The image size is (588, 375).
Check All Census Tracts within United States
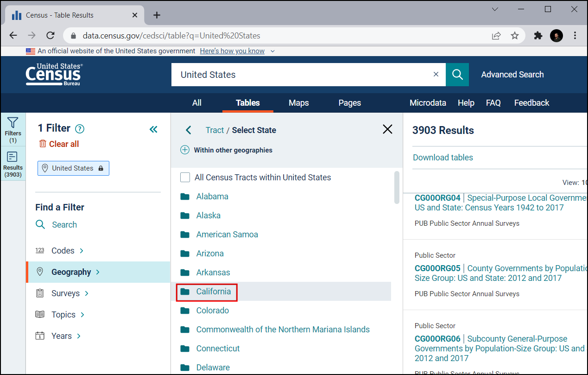(185, 178)
